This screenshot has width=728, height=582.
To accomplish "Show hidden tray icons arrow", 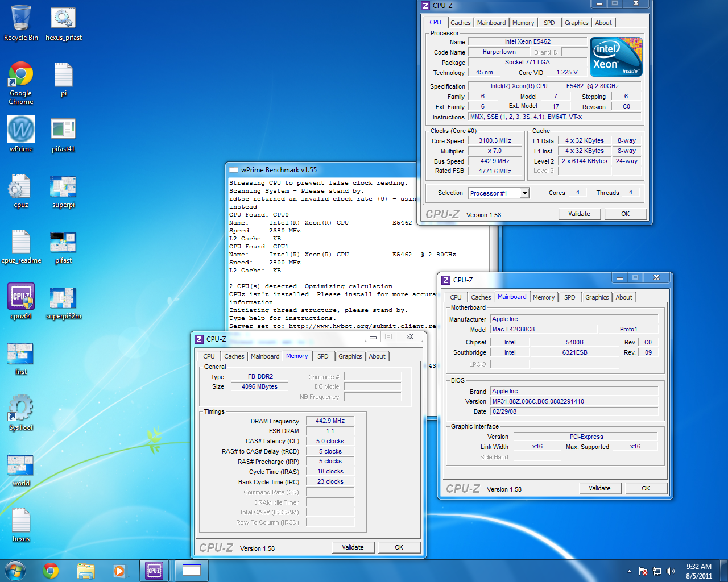I will pos(629,571).
